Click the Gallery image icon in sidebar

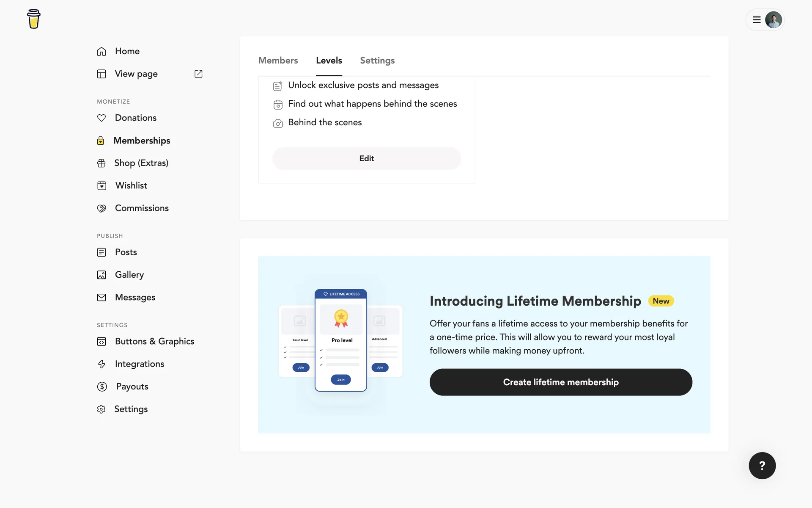pyautogui.click(x=101, y=275)
